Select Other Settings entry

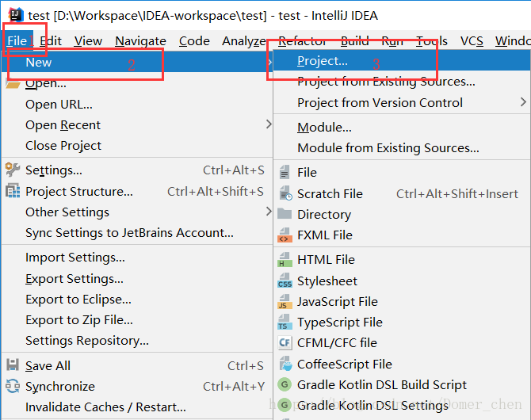pyautogui.click(x=137, y=212)
